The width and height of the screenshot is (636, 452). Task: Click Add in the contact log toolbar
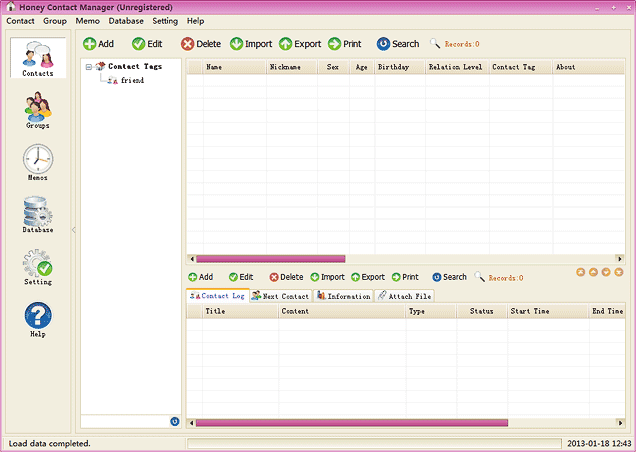tap(201, 277)
